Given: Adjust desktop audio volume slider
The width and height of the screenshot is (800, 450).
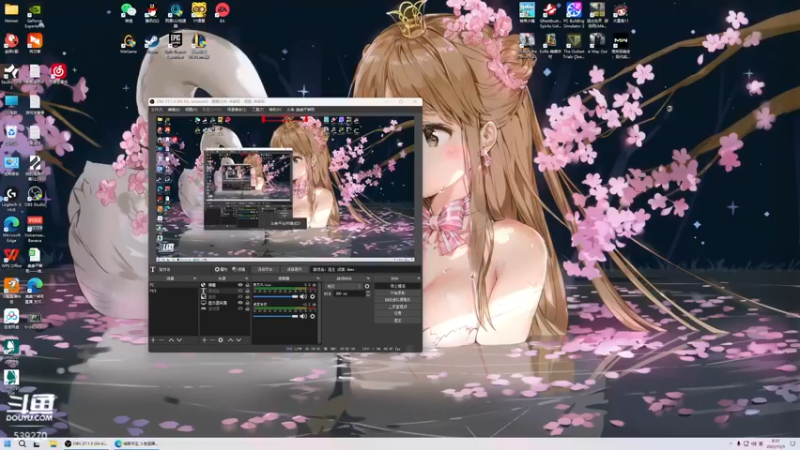Looking at the screenshot, I should click(276, 316).
